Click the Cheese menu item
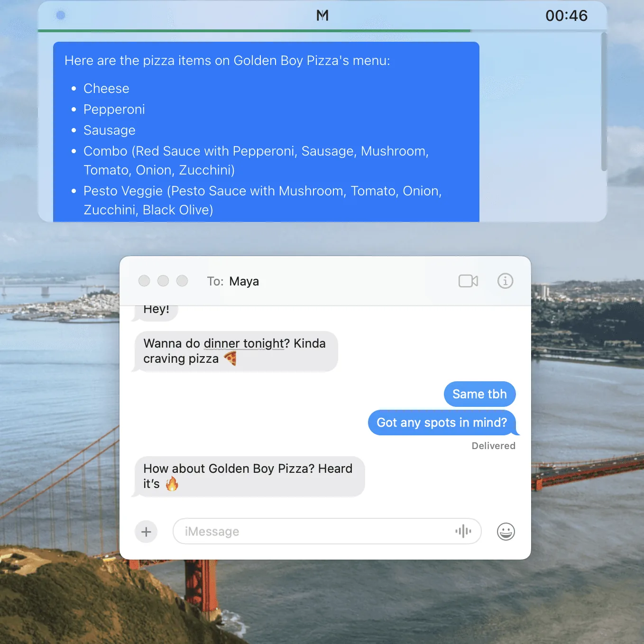Screen dimensions: 644x644 pos(106,89)
